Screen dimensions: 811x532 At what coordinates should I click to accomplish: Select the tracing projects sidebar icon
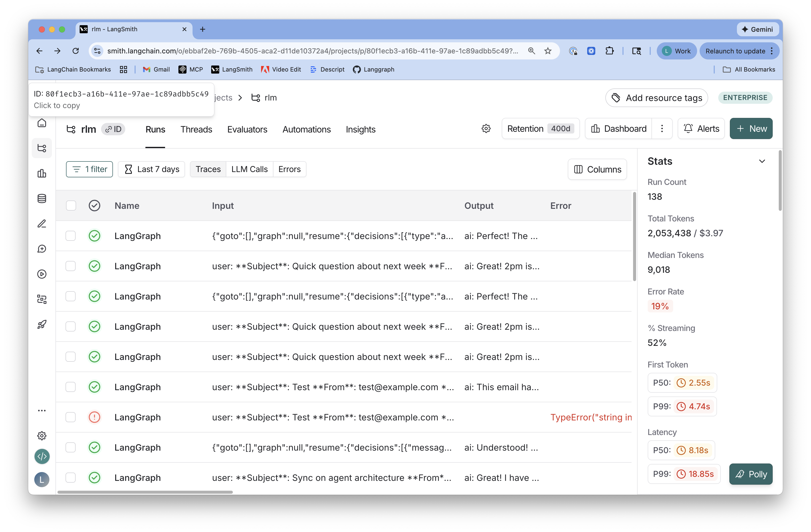click(x=42, y=148)
